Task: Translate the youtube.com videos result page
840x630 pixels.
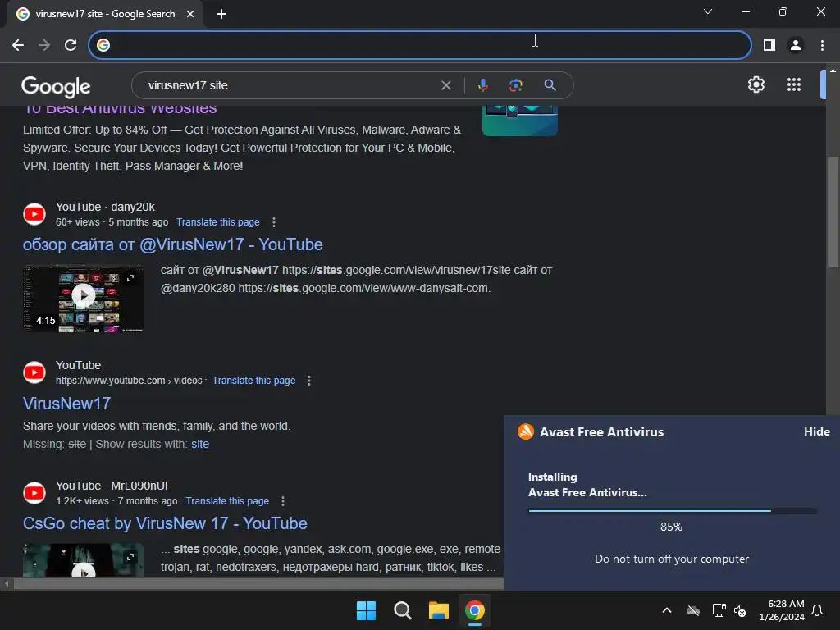Action: point(253,381)
